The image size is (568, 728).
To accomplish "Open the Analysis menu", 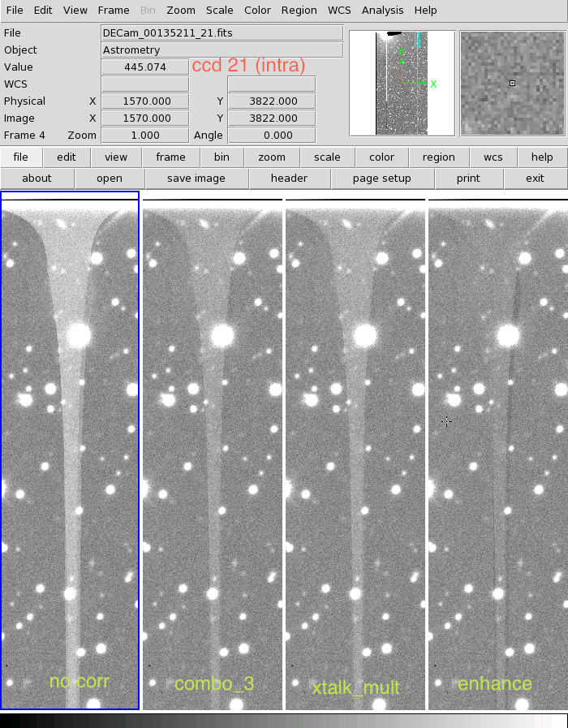I will click(382, 11).
